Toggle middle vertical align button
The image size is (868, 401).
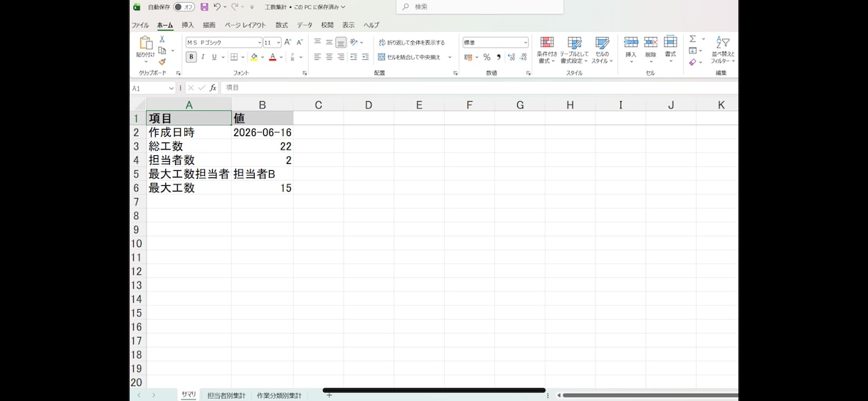tap(329, 42)
